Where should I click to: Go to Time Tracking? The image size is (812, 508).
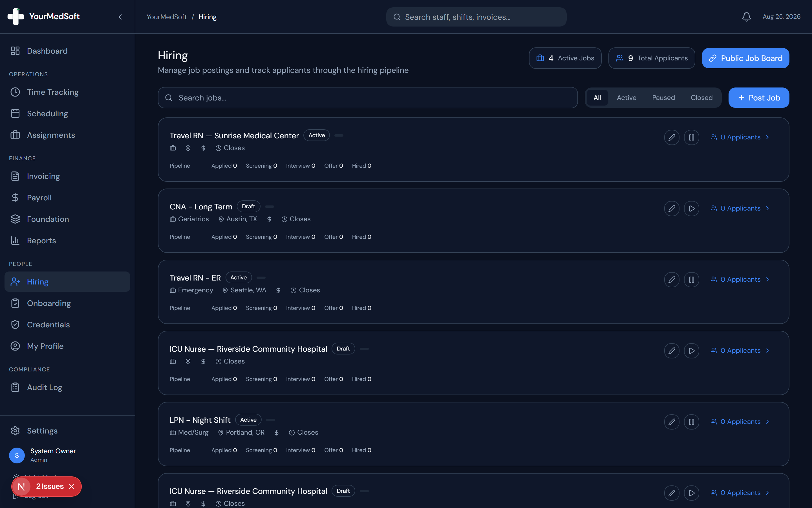tap(67, 92)
